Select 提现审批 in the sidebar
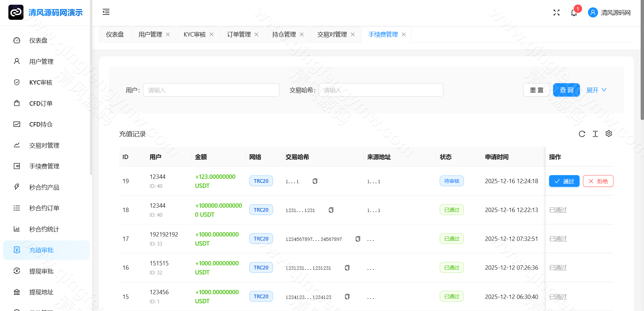The image size is (644, 311). (41, 271)
